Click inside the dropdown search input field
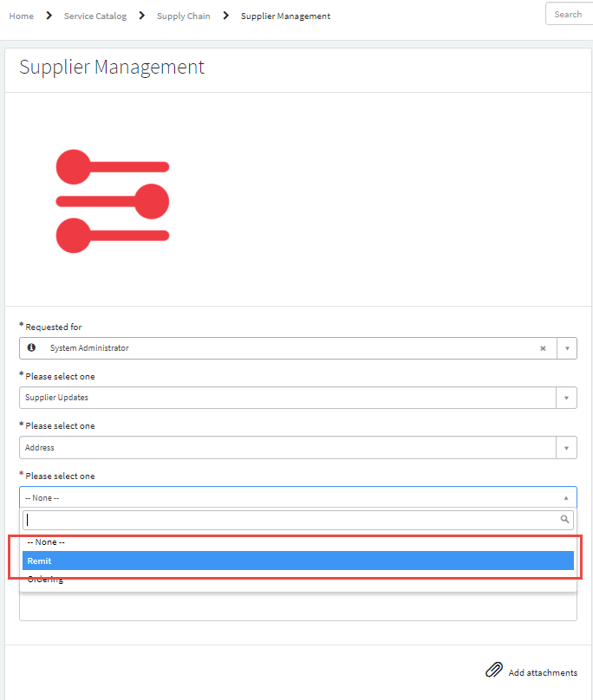The image size is (593, 700). tap(260, 520)
